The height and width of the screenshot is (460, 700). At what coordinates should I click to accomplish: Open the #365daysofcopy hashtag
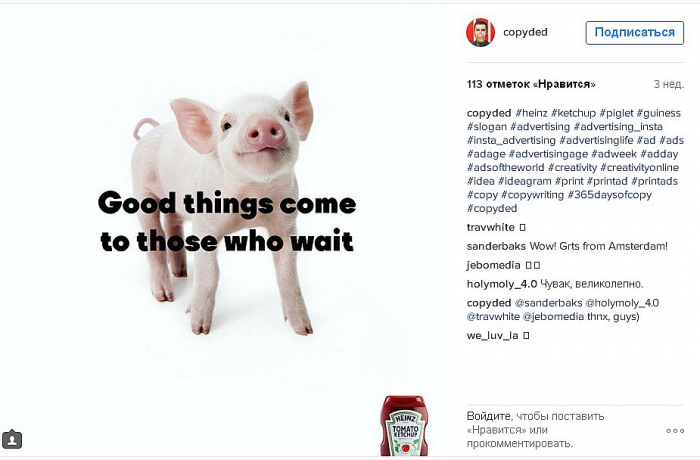pyautogui.click(x=609, y=195)
